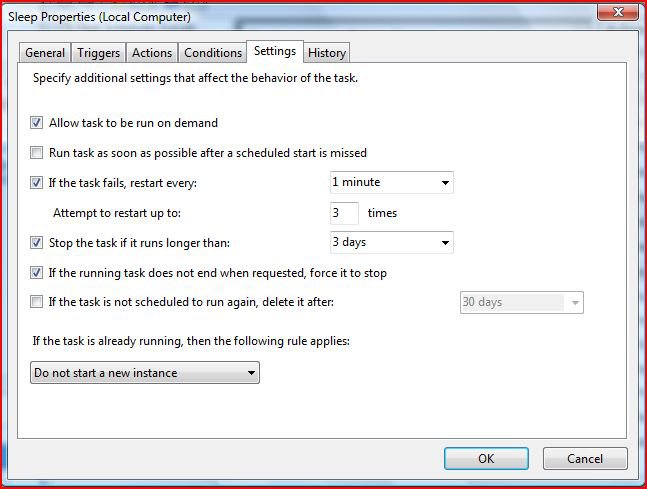
Task: Go to the Actions tab
Action: click(152, 53)
